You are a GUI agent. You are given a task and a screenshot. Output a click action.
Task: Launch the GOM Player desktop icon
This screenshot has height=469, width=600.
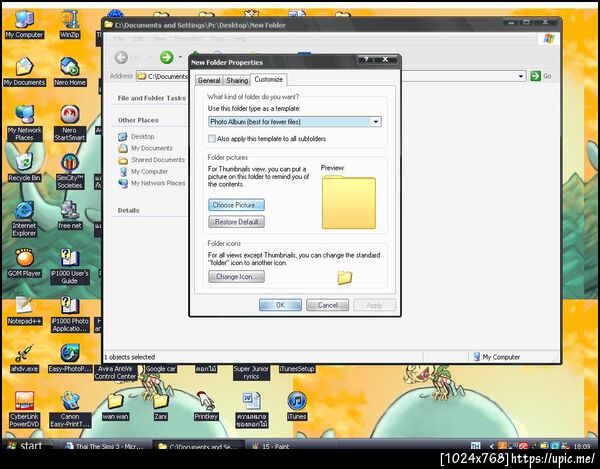click(24, 262)
